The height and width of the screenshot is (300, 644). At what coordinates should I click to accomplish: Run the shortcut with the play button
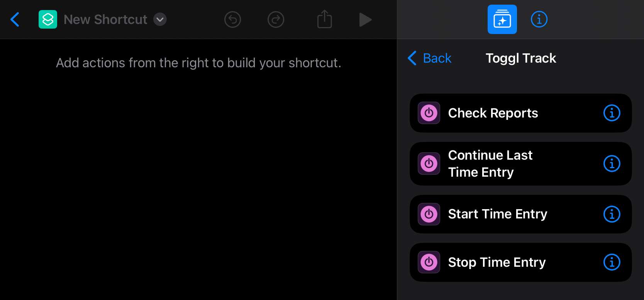point(365,19)
